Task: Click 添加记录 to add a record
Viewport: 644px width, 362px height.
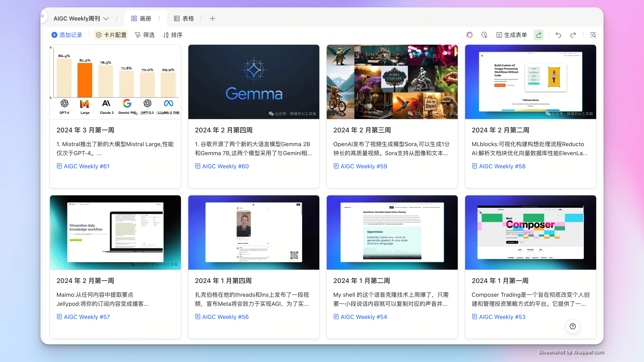Action: [x=67, y=35]
